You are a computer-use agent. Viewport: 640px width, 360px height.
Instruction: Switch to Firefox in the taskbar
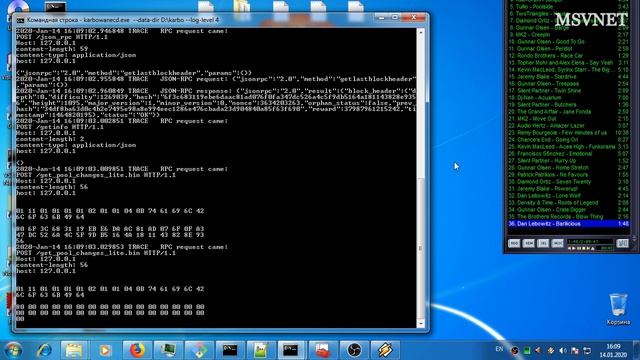click(137, 350)
